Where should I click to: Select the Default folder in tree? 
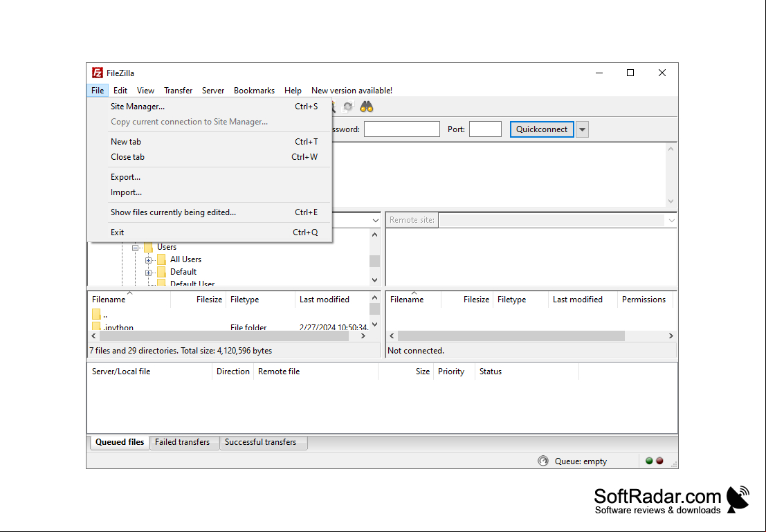point(183,272)
